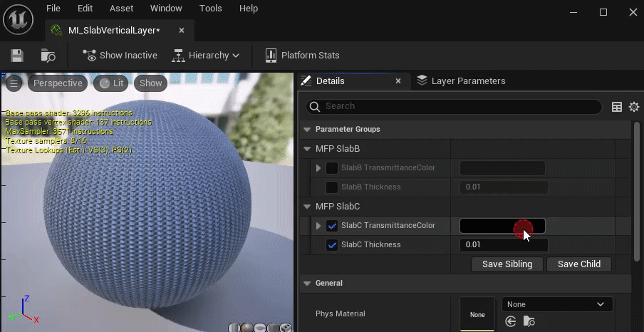This screenshot has width=644, height=332.
Task: Click the Base pass vertex shader stats line
Action: (78, 122)
